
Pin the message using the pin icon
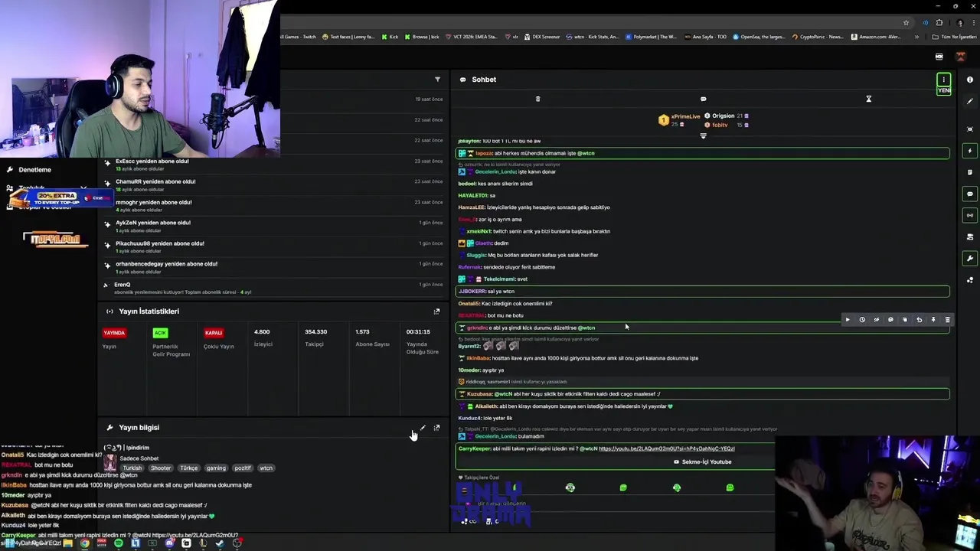(x=933, y=320)
